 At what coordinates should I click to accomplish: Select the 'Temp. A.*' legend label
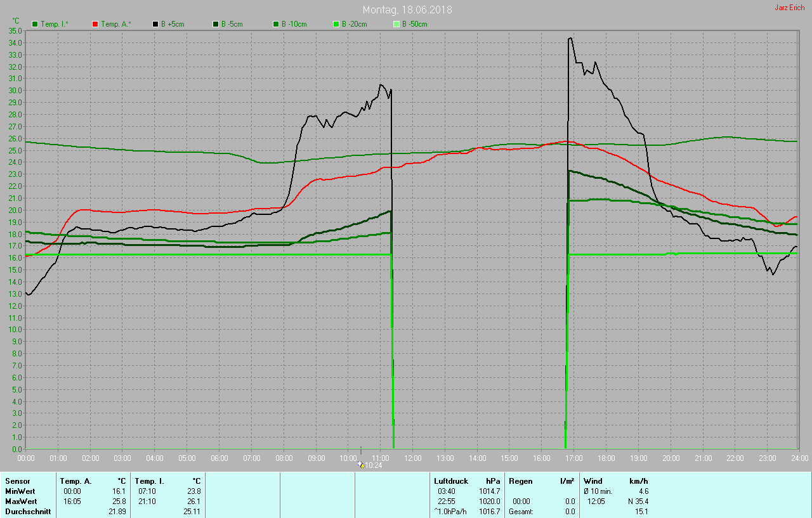pos(115,24)
